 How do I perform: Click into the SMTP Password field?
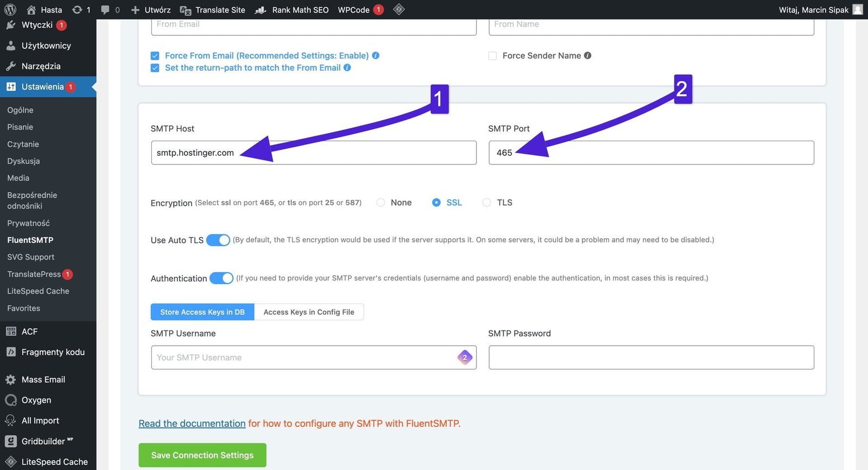click(651, 357)
